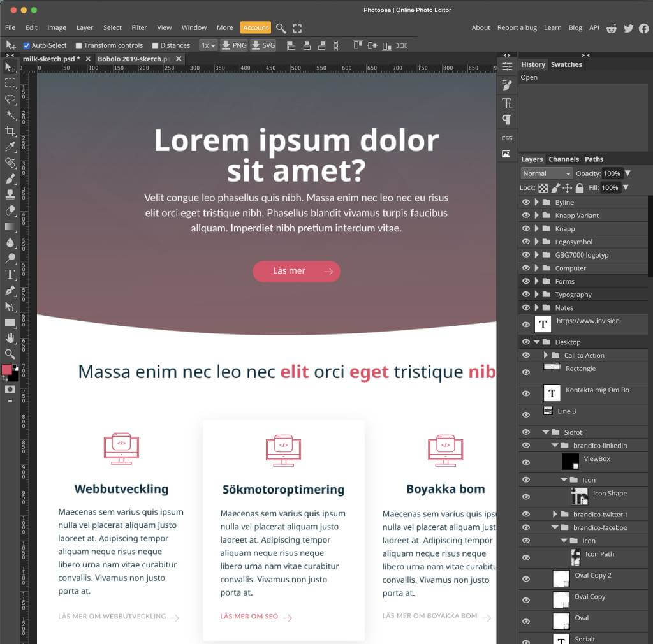Export using the PNG button
653x644 pixels.
234,45
